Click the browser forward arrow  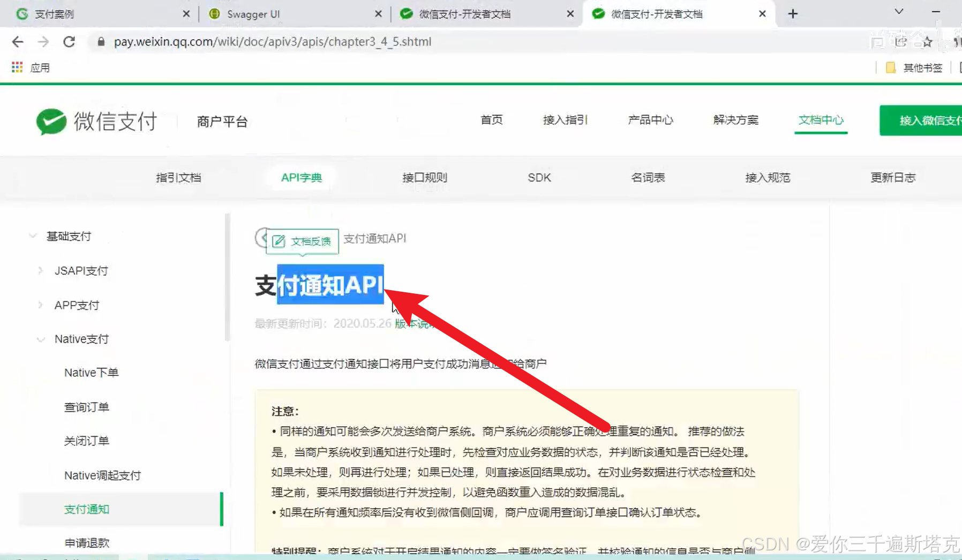point(43,42)
